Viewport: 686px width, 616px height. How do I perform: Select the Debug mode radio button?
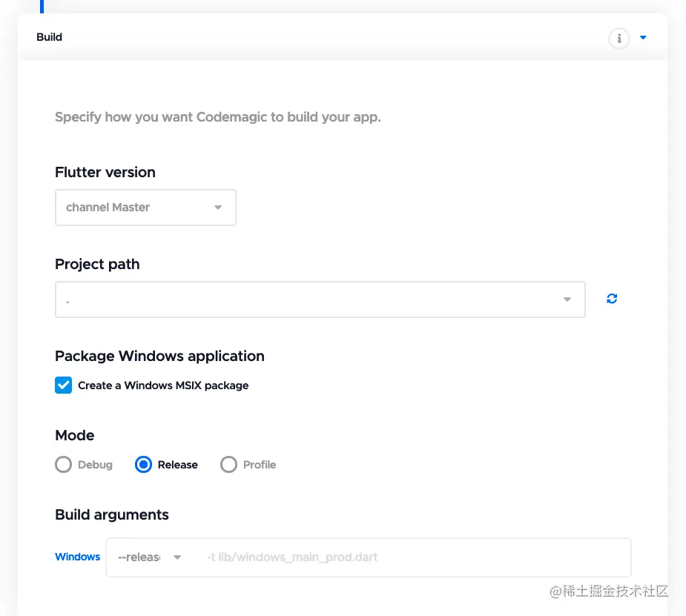(64, 464)
